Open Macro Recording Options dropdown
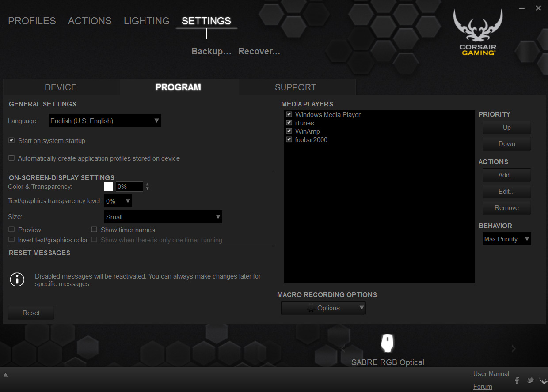 pyautogui.click(x=323, y=308)
